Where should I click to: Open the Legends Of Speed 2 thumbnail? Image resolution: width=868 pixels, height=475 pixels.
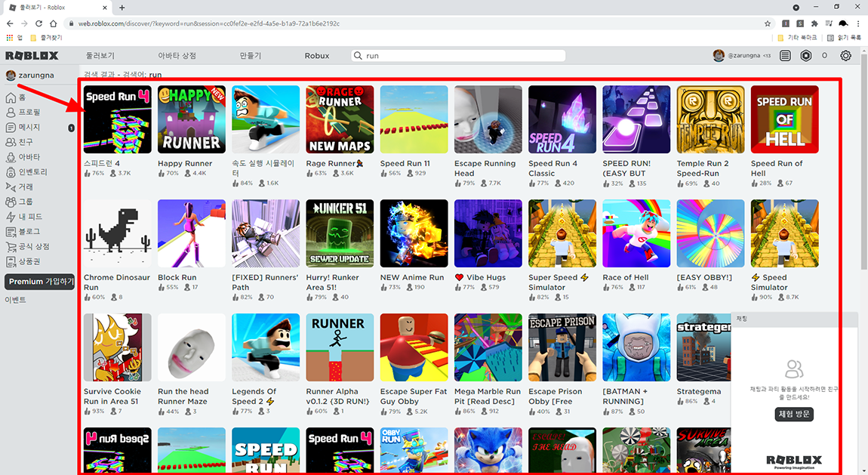[x=266, y=347]
